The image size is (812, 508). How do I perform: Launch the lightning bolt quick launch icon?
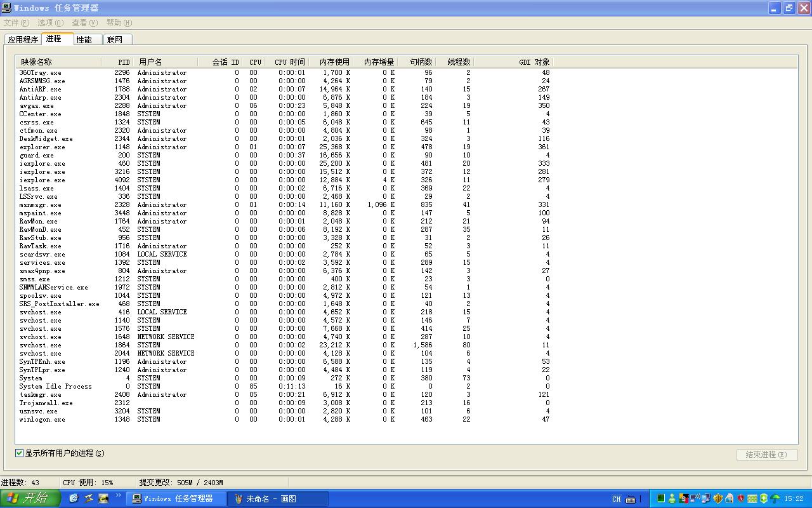click(89, 498)
